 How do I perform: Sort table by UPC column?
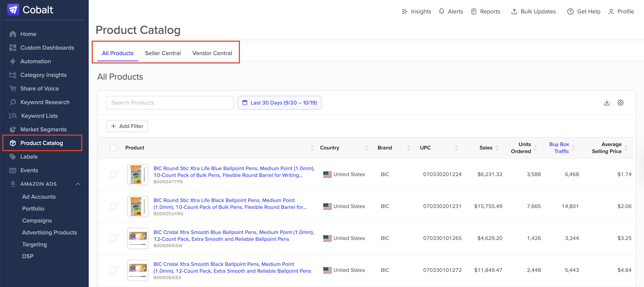[x=456, y=148]
